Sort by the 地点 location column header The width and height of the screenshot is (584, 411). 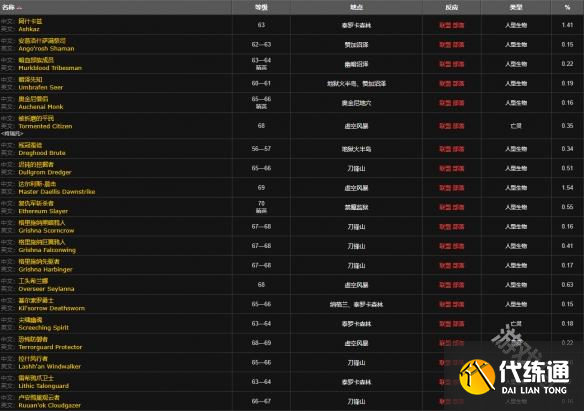[x=356, y=7]
